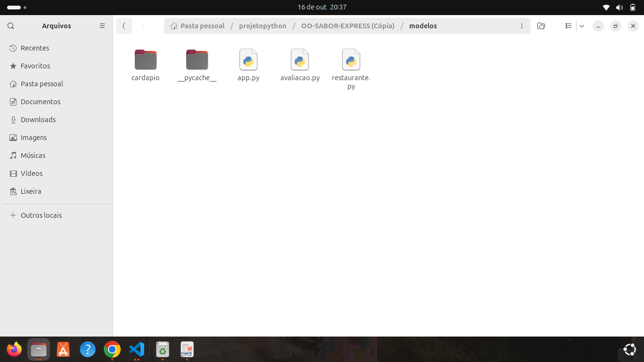Launch Firefox from the dock

click(x=14, y=349)
